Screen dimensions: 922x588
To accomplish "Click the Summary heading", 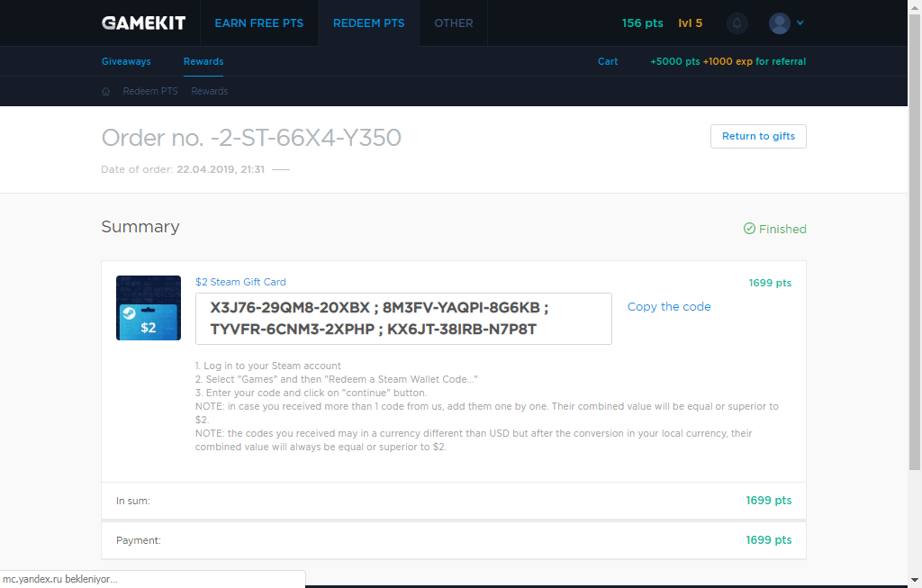I will (x=140, y=226).
